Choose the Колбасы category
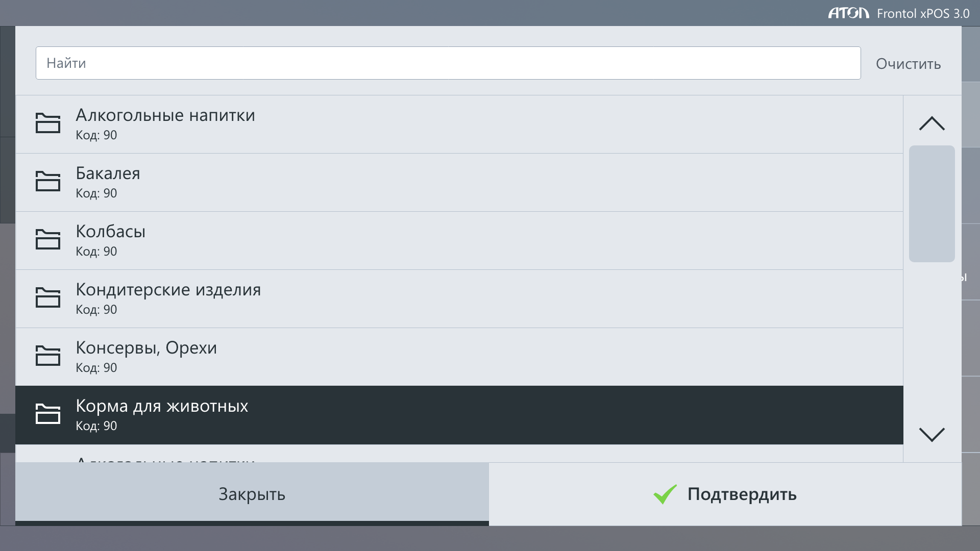This screenshot has height=551, width=980. (x=459, y=241)
